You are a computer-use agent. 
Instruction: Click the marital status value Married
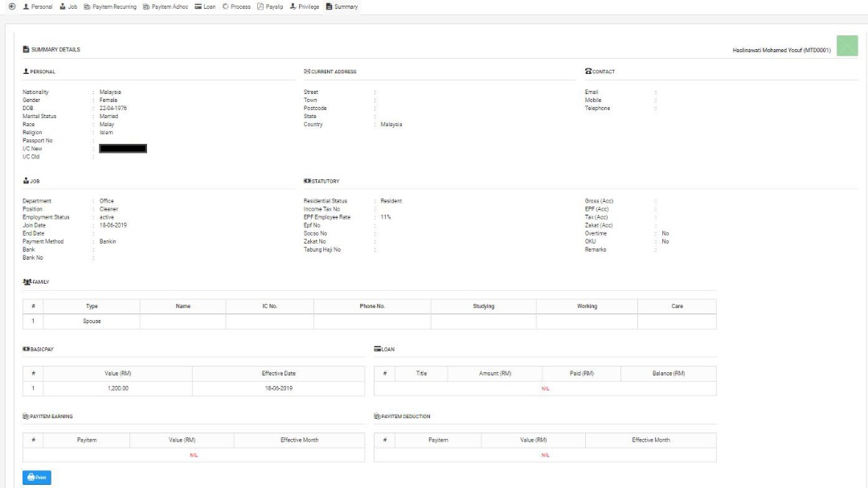[108, 117]
